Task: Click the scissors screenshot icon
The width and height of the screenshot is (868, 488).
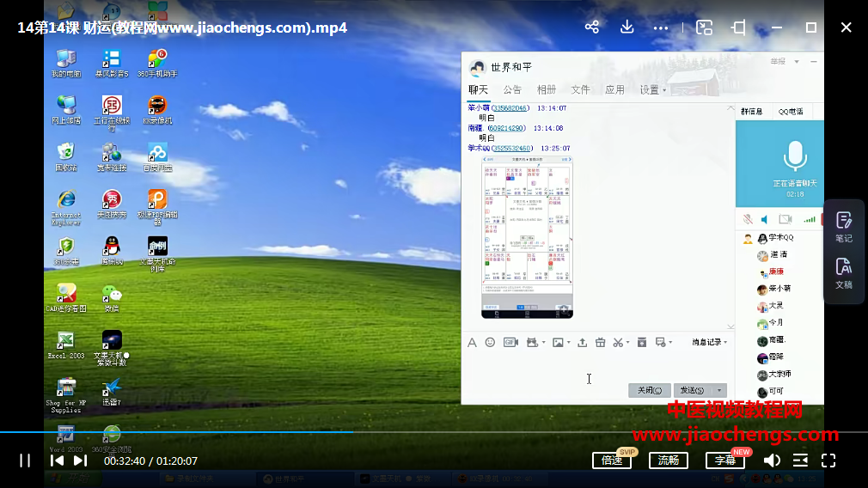Action: 618,343
